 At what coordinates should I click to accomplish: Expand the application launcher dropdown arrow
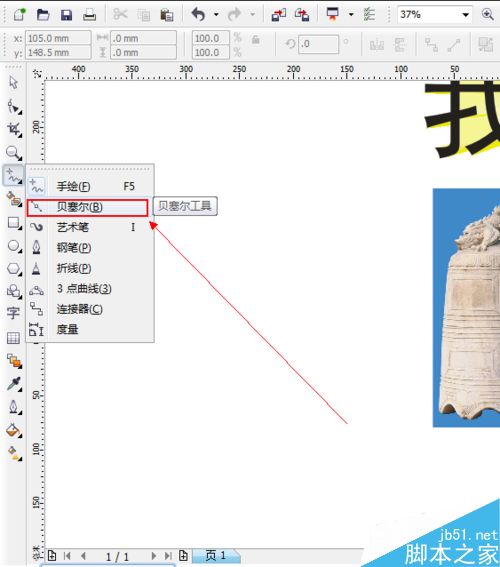pyautogui.click(x=351, y=14)
